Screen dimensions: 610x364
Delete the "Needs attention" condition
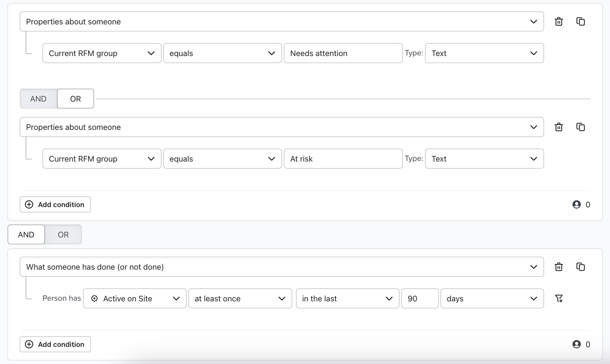(559, 21)
